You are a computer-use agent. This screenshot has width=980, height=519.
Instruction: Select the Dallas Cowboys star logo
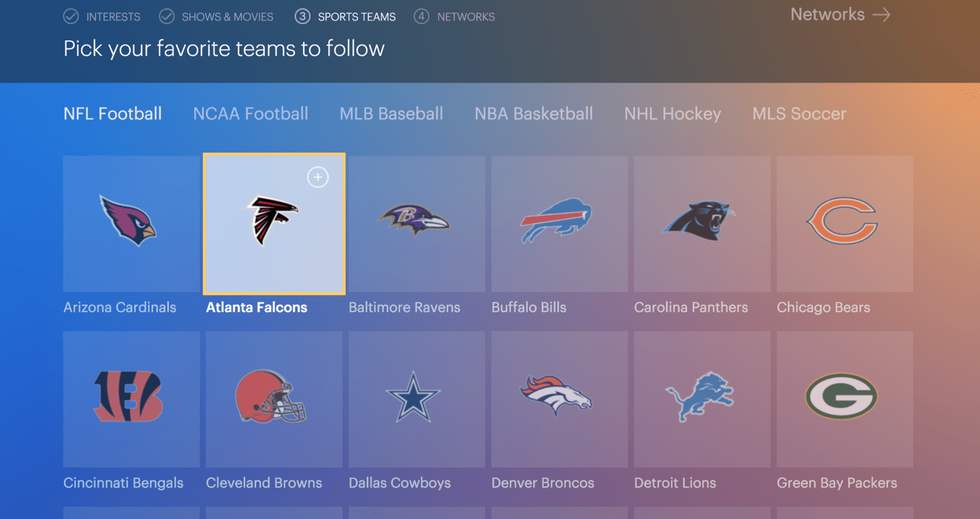413,397
